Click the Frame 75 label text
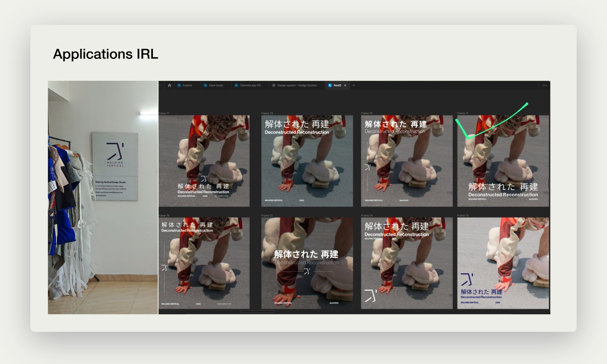Screen dimensions: 607x364 463,215
